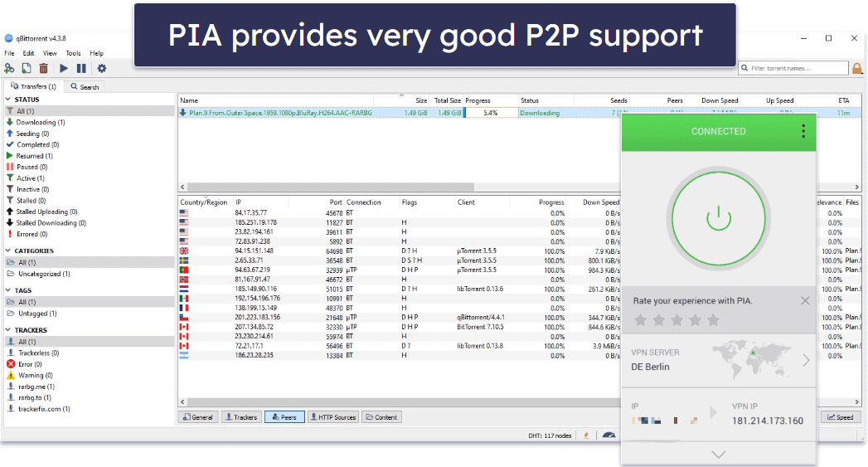Click the peers list horizontal scrollbar
This screenshot has width=868, height=467.
coord(404,401)
